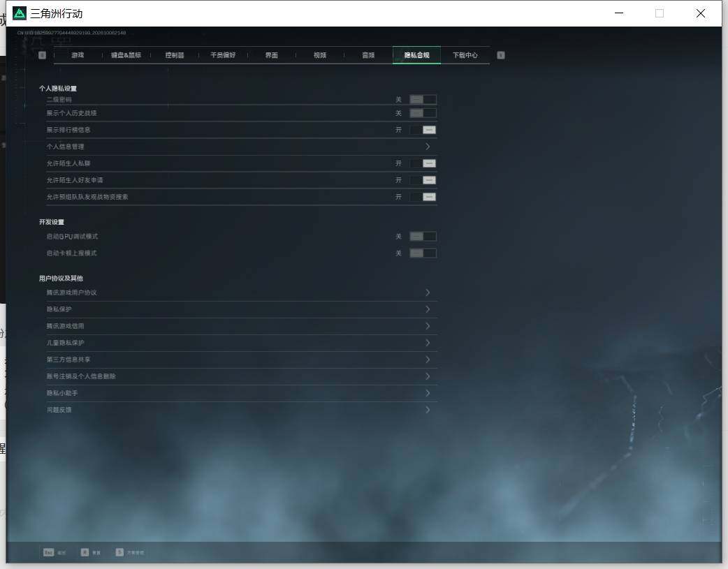The width and height of the screenshot is (728, 569).
Task: Switch to the 视频 tab
Action: [320, 55]
